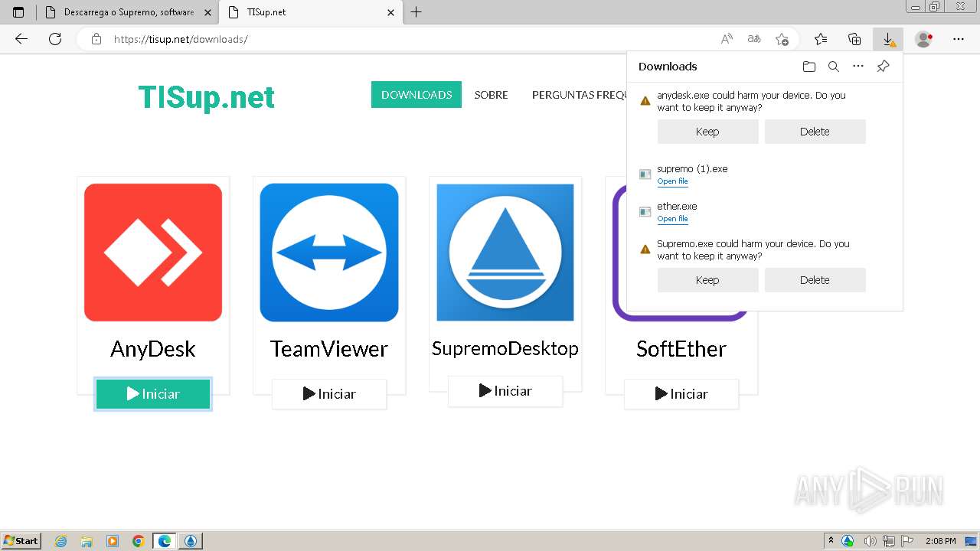Viewport: 980px width, 551px height.
Task: Click Iniciar under SoftEther
Action: click(x=681, y=394)
